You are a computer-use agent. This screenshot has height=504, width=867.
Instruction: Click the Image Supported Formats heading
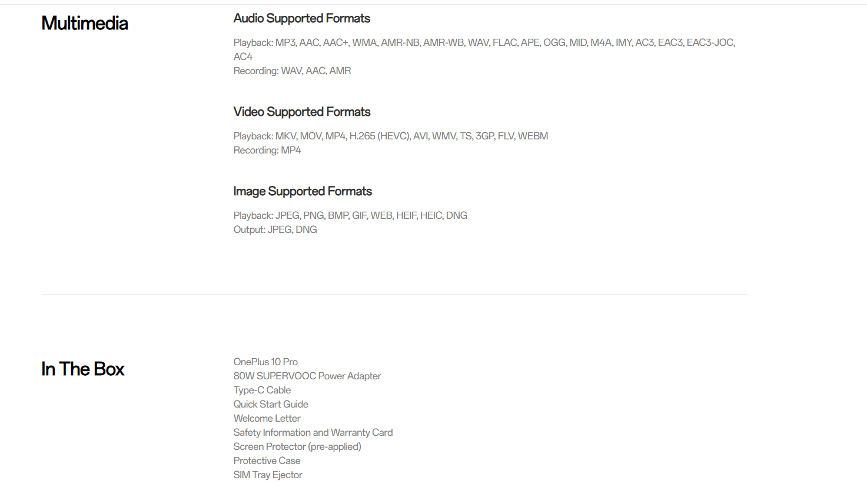[303, 191]
